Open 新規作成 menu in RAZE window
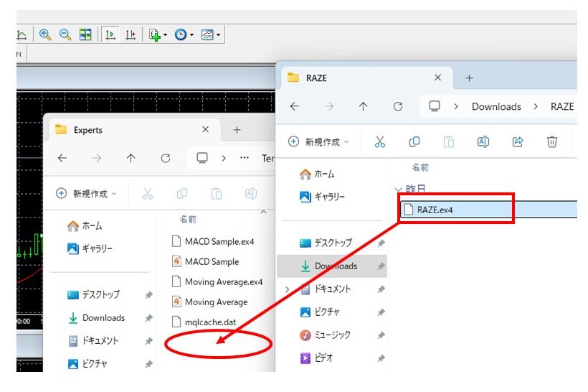 [318, 142]
